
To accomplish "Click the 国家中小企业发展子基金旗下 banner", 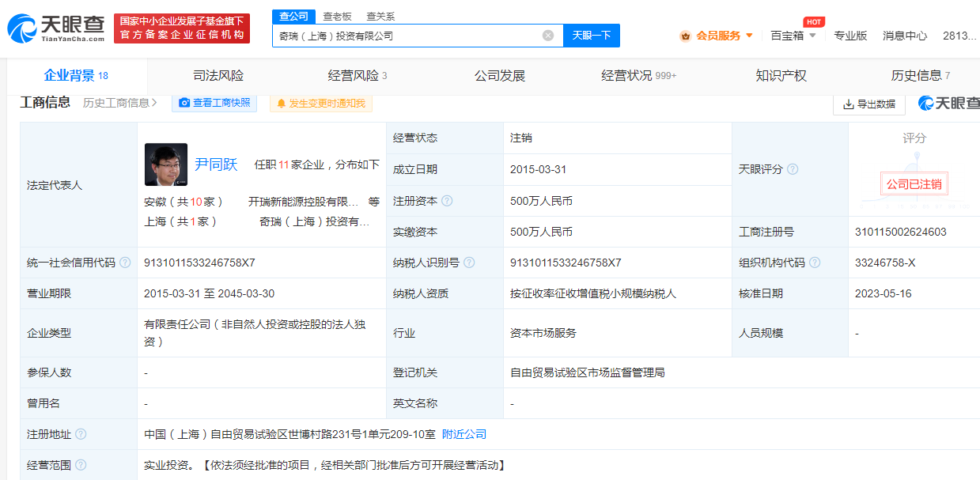I will 182,28.
